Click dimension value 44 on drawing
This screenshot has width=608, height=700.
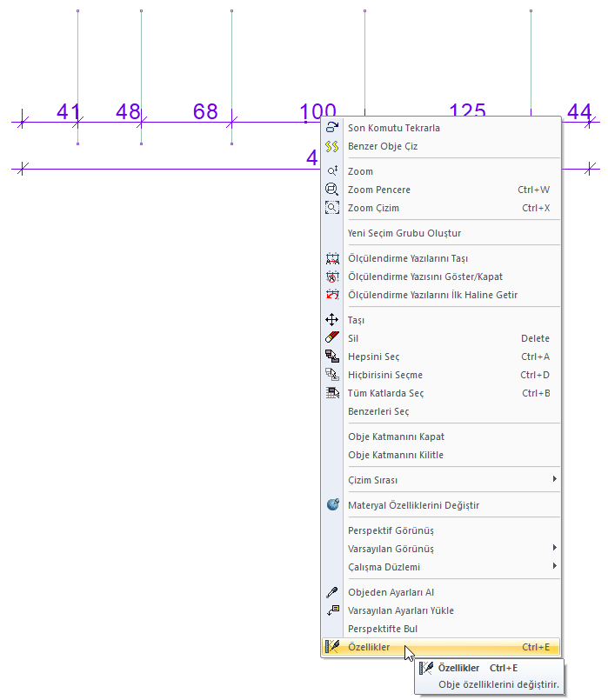coord(579,111)
